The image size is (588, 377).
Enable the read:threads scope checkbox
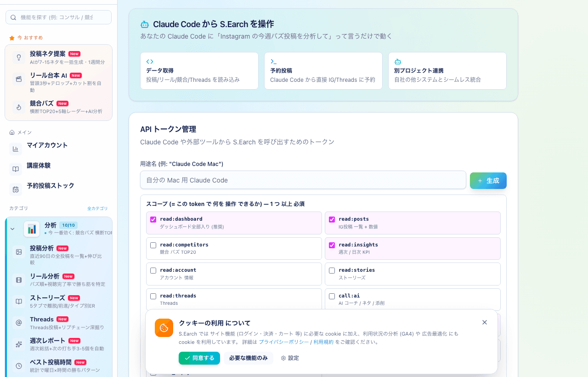point(153,296)
